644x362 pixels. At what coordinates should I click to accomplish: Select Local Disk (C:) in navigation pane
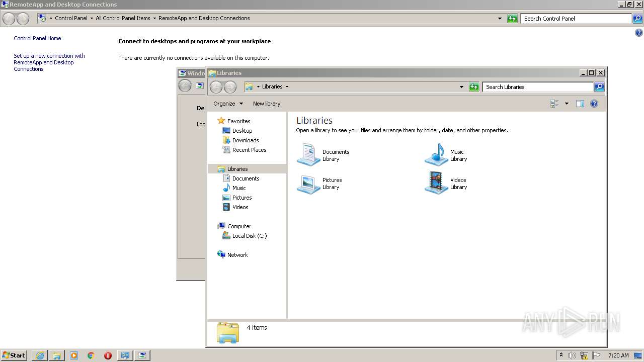click(x=250, y=236)
